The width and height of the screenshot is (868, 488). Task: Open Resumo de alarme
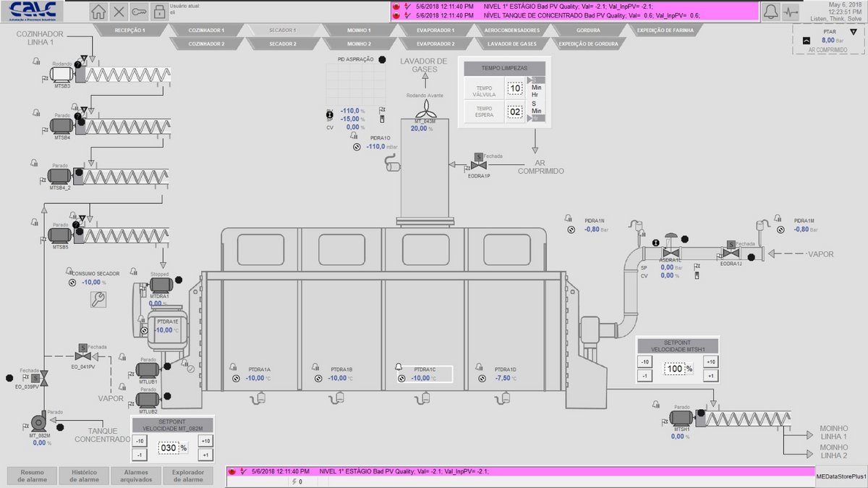click(32, 475)
